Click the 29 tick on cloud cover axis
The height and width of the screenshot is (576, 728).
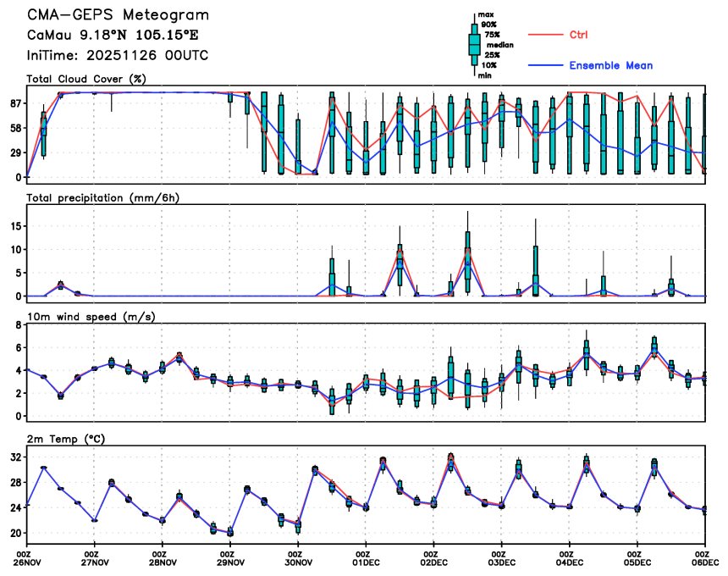tap(16, 152)
